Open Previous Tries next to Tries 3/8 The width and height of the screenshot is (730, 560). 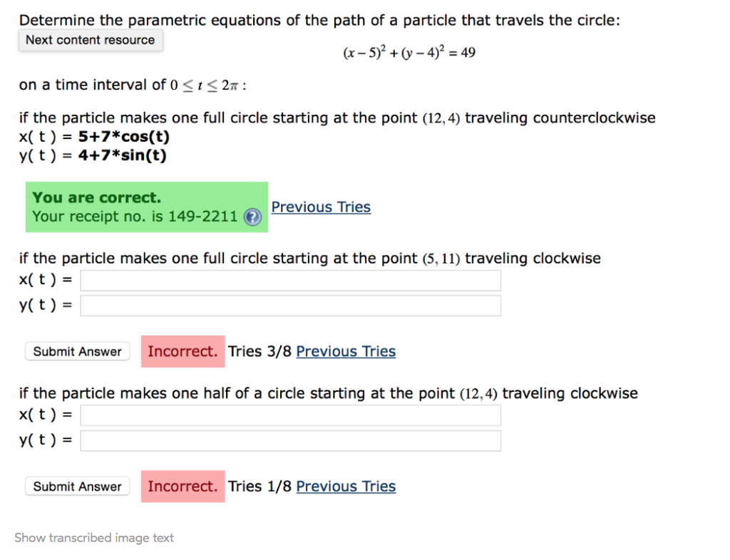[x=346, y=351]
